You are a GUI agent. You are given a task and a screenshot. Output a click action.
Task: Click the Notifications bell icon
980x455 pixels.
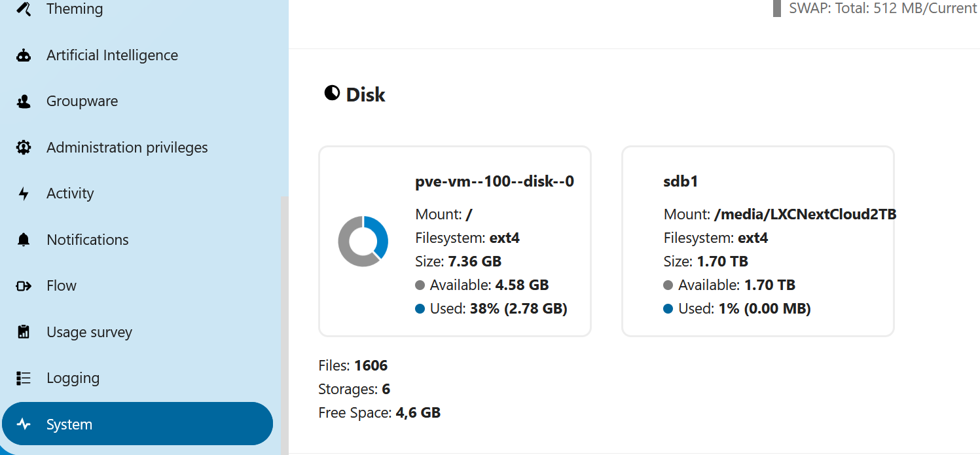click(x=24, y=240)
